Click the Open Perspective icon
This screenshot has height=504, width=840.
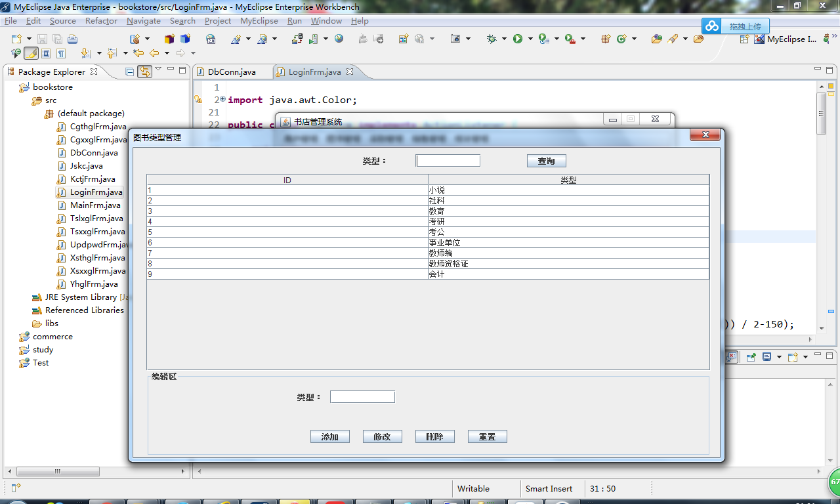744,39
